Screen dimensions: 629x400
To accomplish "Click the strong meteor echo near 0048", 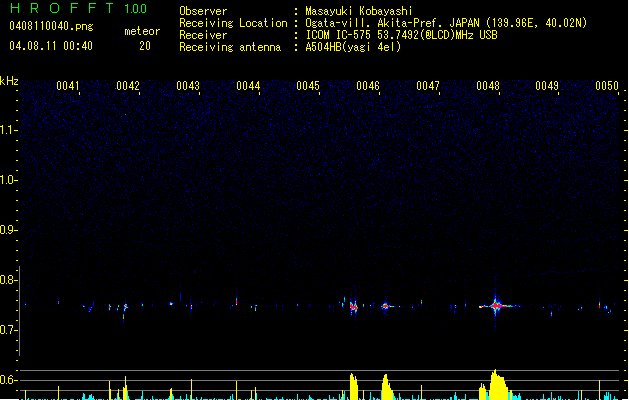I will (496, 306).
